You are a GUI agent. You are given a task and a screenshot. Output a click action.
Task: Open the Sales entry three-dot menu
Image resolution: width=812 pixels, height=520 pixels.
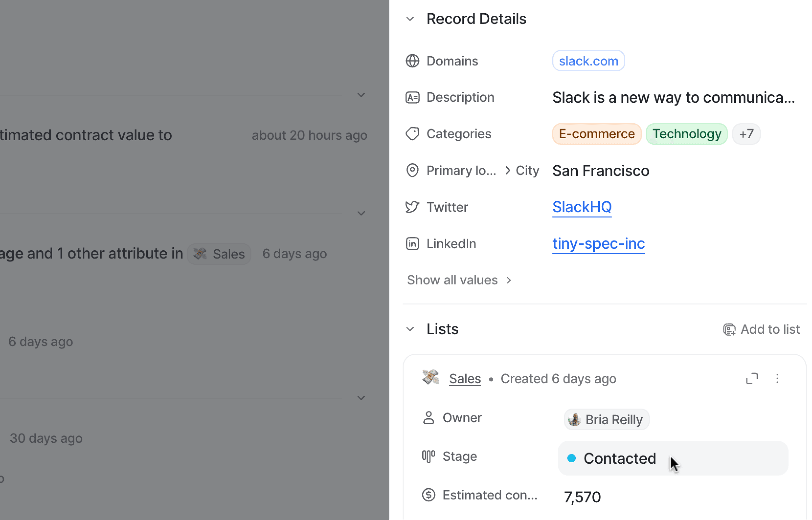(777, 379)
